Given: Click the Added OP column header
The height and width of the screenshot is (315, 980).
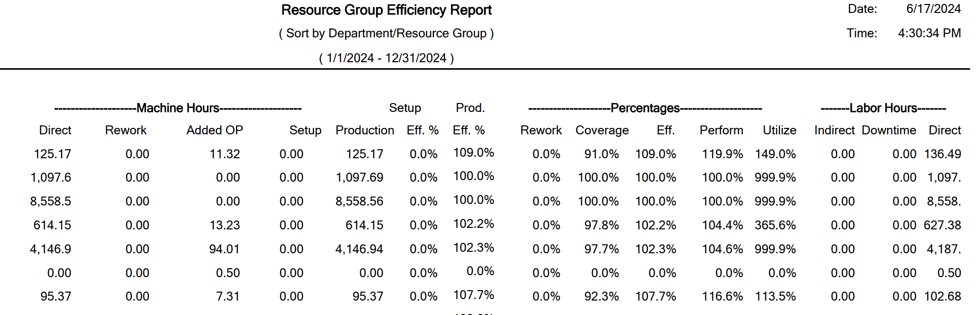Looking at the screenshot, I should coord(214,130).
